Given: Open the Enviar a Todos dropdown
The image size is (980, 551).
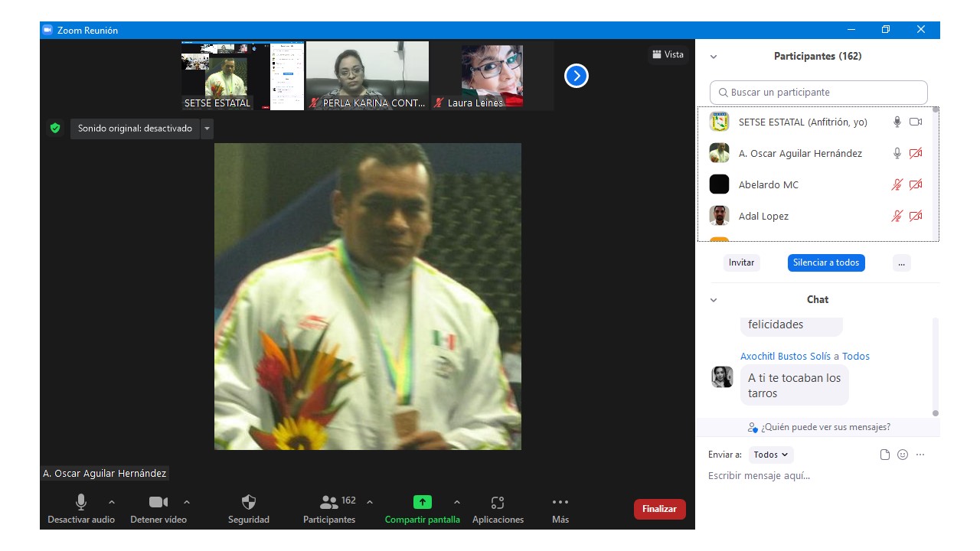Looking at the screenshot, I should (x=771, y=455).
